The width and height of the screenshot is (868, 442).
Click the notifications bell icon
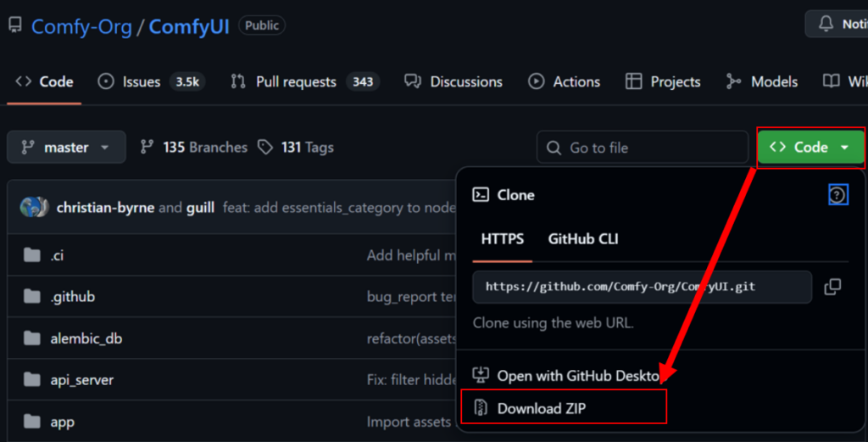(826, 24)
